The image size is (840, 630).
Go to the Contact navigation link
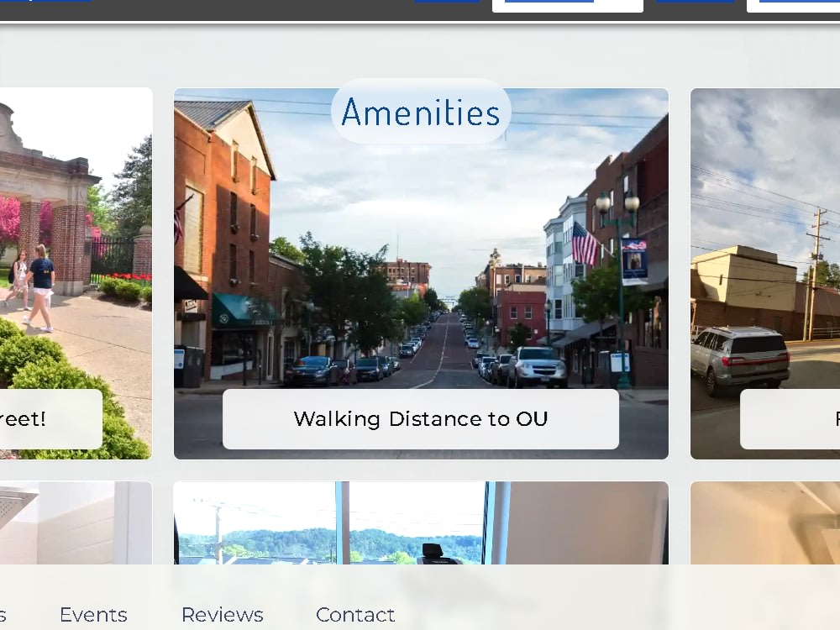pyautogui.click(x=355, y=615)
